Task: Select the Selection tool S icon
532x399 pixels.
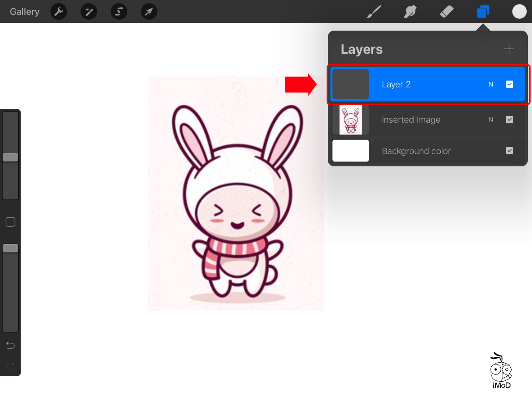Action: click(119, 12)
